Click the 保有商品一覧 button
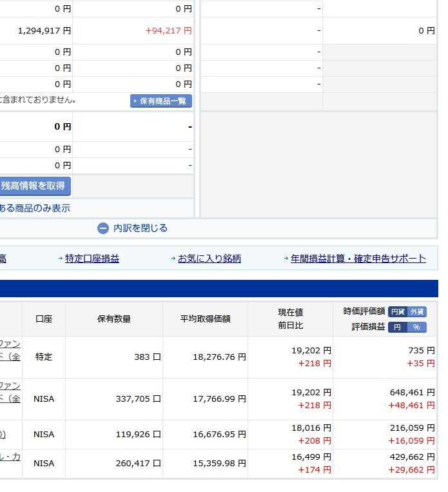 (161, 101)
